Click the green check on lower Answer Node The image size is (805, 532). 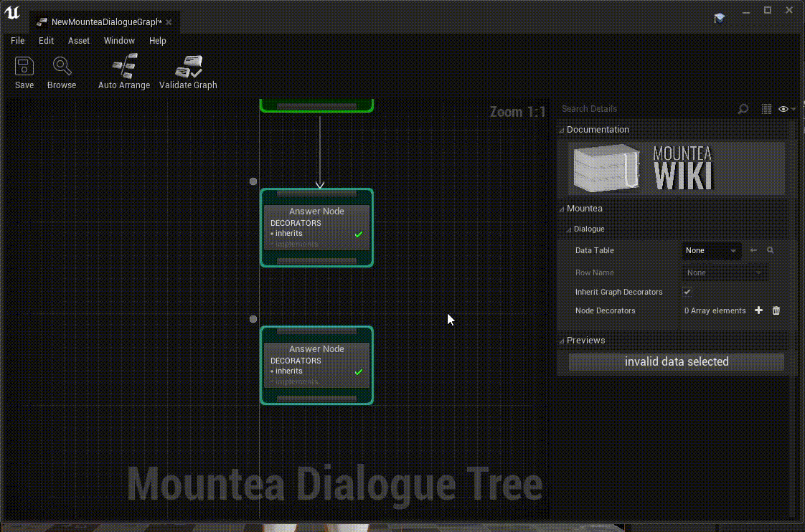click(x=358, y=371)
